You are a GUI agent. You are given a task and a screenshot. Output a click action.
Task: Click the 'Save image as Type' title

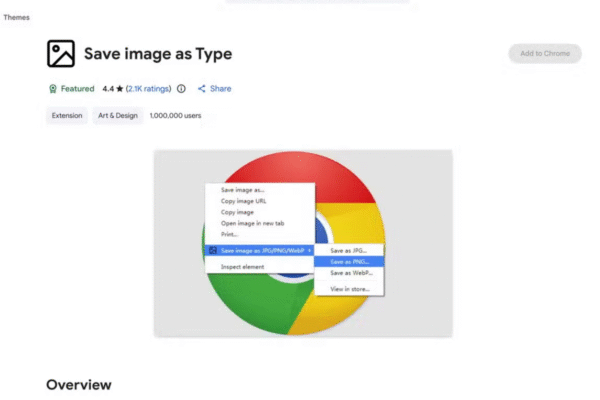(158, 54)
